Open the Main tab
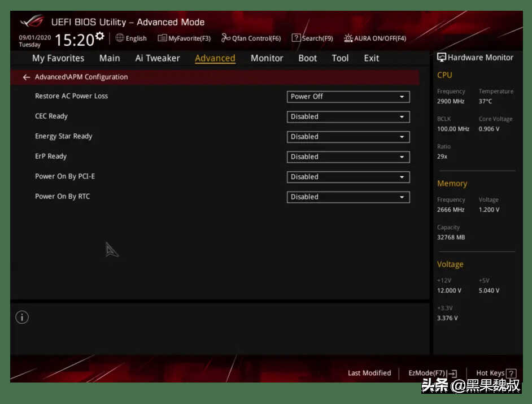The image size is (532, 404). pos(110,58)
